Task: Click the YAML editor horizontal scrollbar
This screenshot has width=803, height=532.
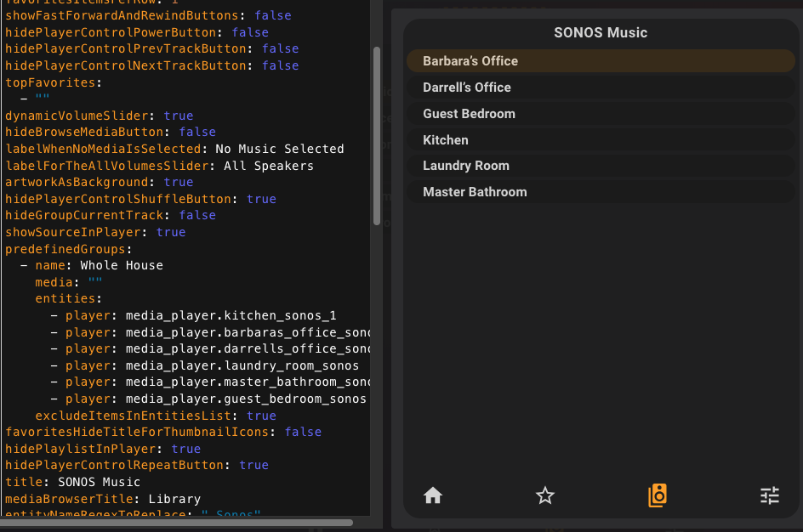Action: pos(177,523)
